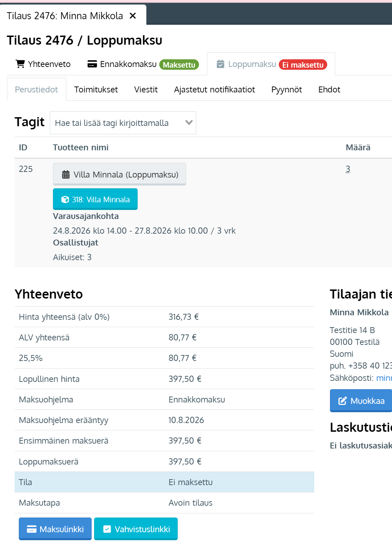Click the Lopullinen hinta value 397,50 €
Image resolution: width=392 pixels, height=543 pixels.
pyautogui.click(x=185, y=379)
